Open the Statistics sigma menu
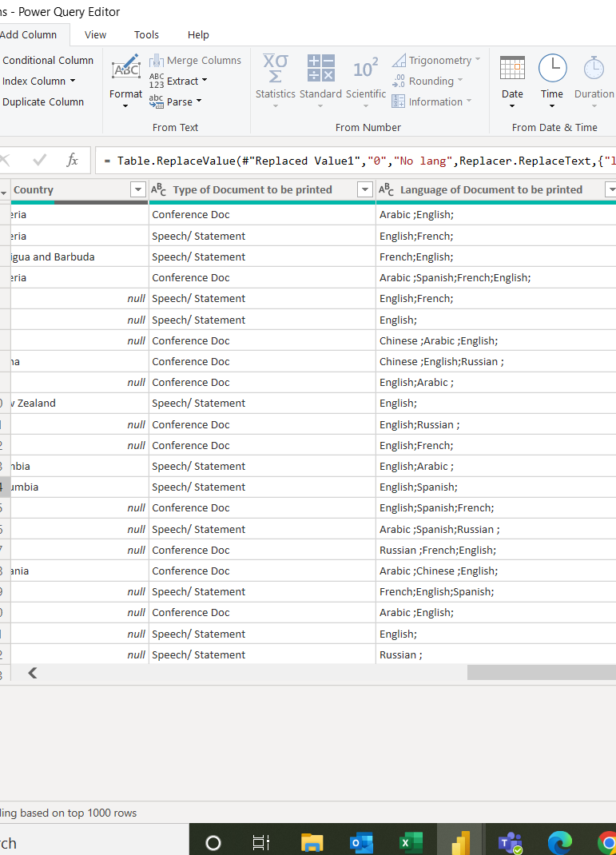 coord(276,81)
